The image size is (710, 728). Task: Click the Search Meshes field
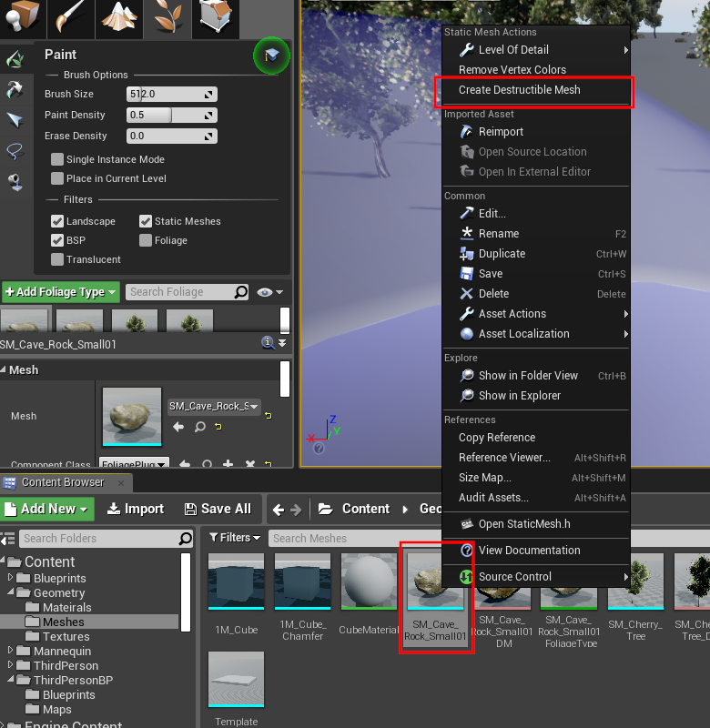[x=355, y=538]
